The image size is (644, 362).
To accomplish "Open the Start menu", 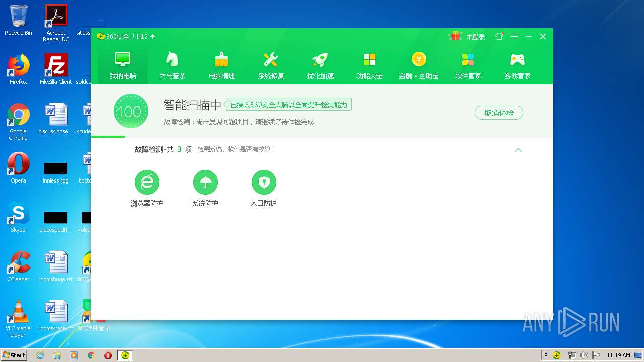I will pos(14,355).
